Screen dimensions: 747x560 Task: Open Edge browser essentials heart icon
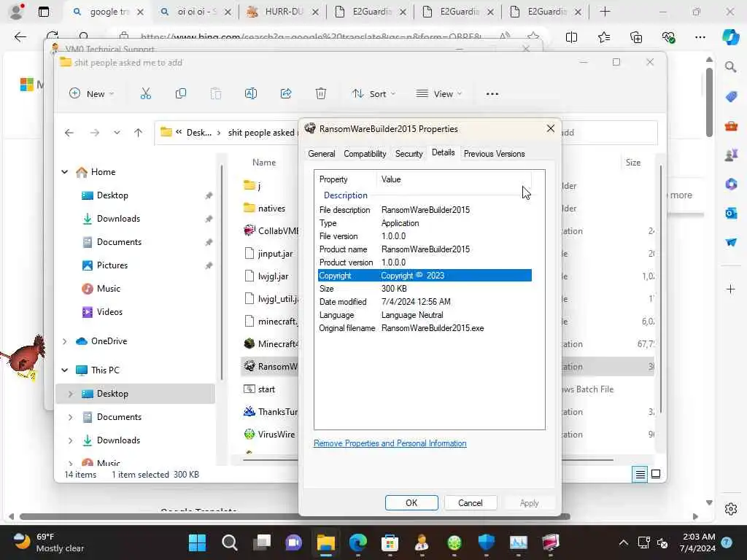[x=668, y=37]
